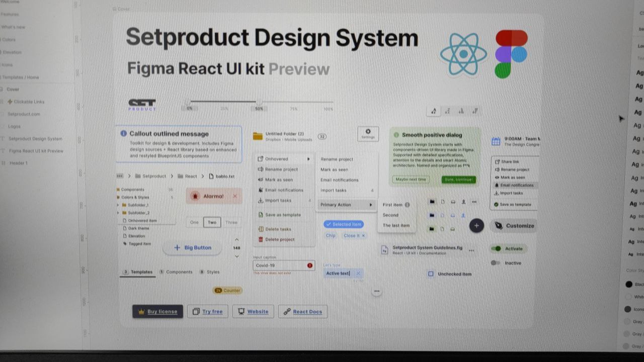Select the Two segment option

[212, 222]
